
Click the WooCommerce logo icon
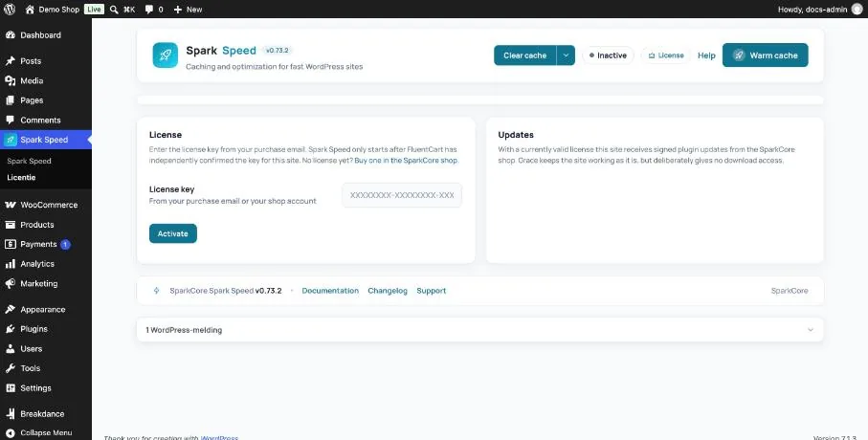click(x=10, y=205)
